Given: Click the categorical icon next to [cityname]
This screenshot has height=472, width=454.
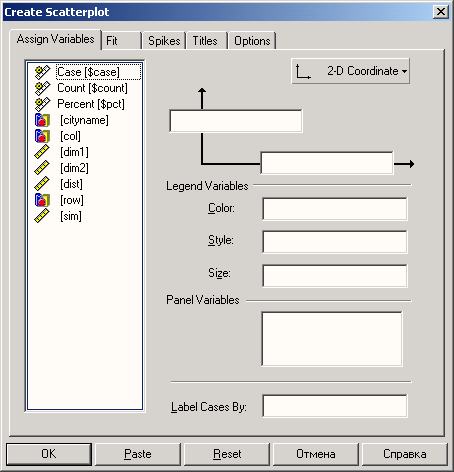Looking at the screenshot, I should click(x=42, y=120).
